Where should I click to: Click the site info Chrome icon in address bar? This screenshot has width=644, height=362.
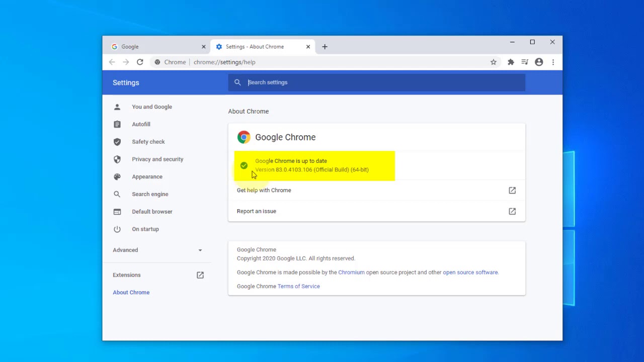(x=157, y=62)
